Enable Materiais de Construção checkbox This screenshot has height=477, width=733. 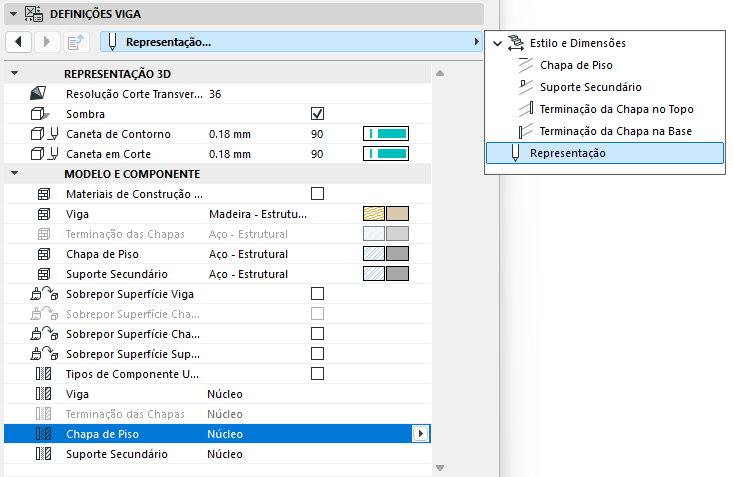pos(317,194)
